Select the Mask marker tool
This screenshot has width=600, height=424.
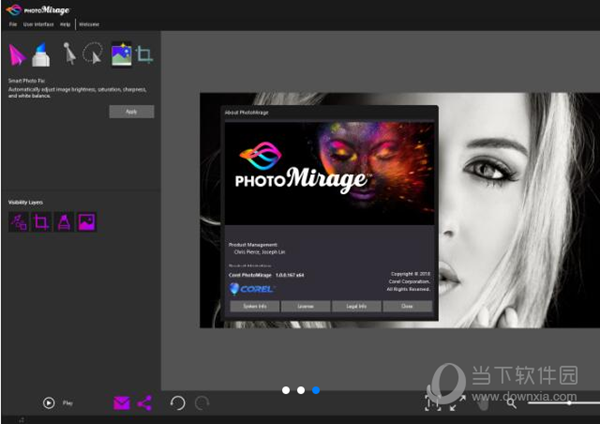click(x=41, y=55)
